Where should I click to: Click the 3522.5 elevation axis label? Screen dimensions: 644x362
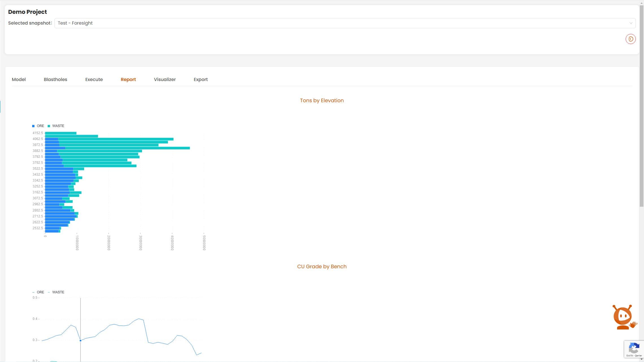38,169
